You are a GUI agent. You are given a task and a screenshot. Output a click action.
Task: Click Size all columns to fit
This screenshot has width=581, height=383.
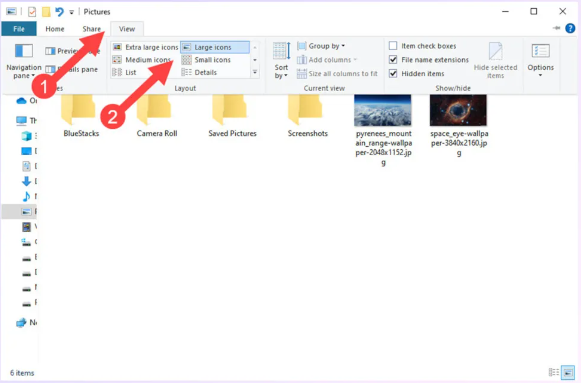[x=337, y=74]
